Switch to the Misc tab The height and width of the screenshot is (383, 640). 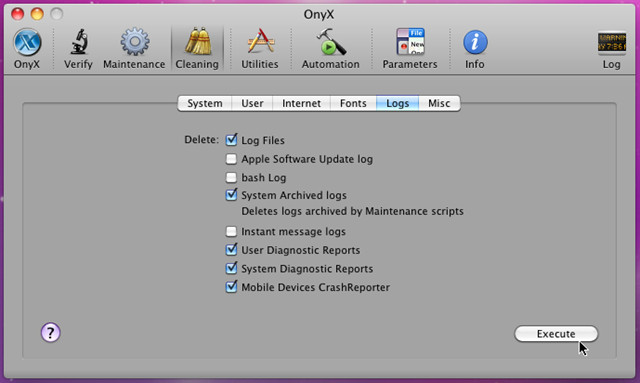439,103
